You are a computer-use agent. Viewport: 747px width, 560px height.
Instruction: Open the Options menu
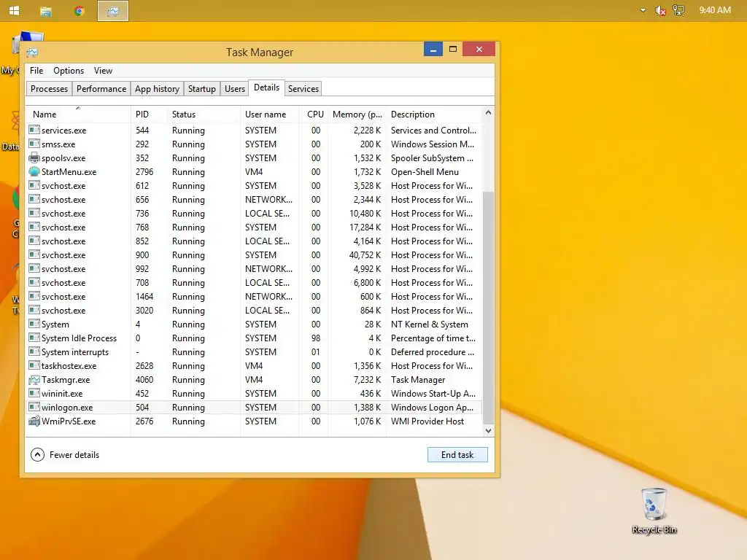tap(69, 71)
